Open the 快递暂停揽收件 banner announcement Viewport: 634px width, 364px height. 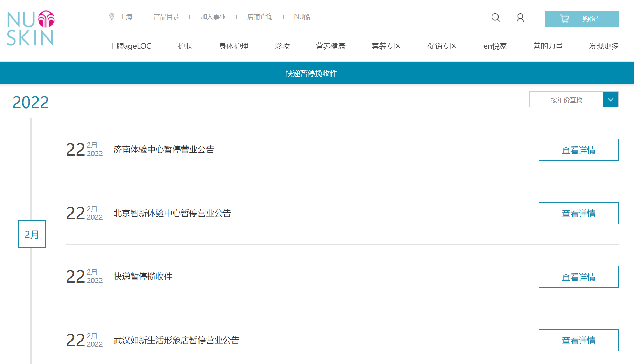[x=311, y=73]
